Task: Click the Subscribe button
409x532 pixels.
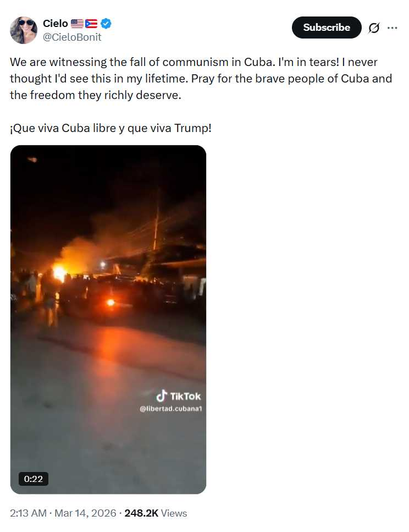Action: (327, 28)
